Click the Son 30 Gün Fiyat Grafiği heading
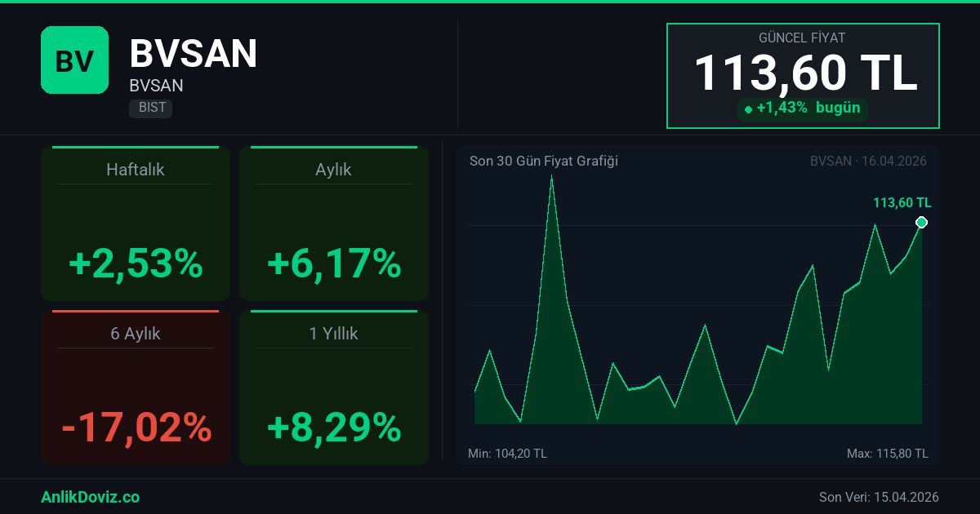 543,161
